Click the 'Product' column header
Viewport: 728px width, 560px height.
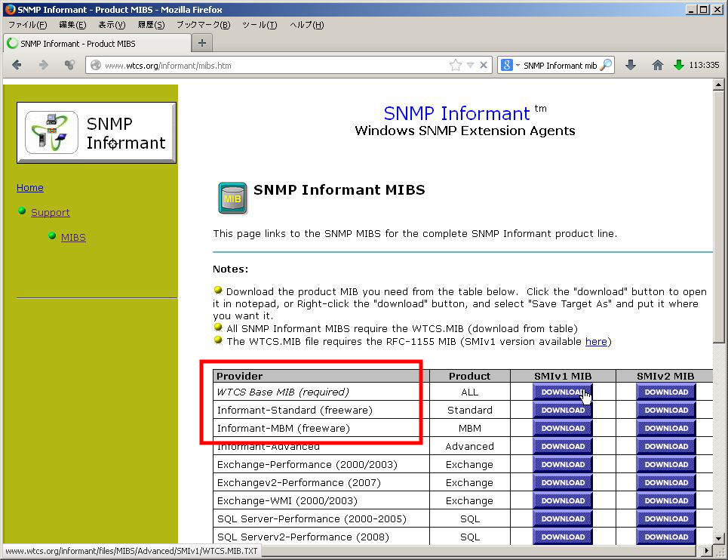pos(469,376)
